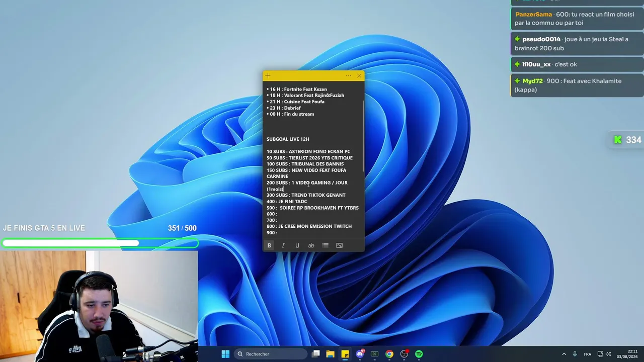Click "200 SUBS : 1 VIDEO GAMING / JOUR"
Viewport: 644px width, 362px height.
tap(307, 183)
